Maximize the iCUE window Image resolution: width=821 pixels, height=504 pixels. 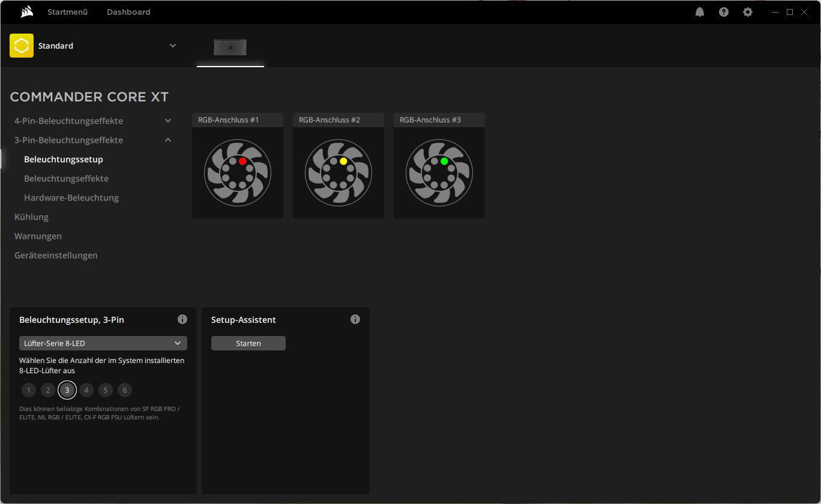[x=790, y=12]
